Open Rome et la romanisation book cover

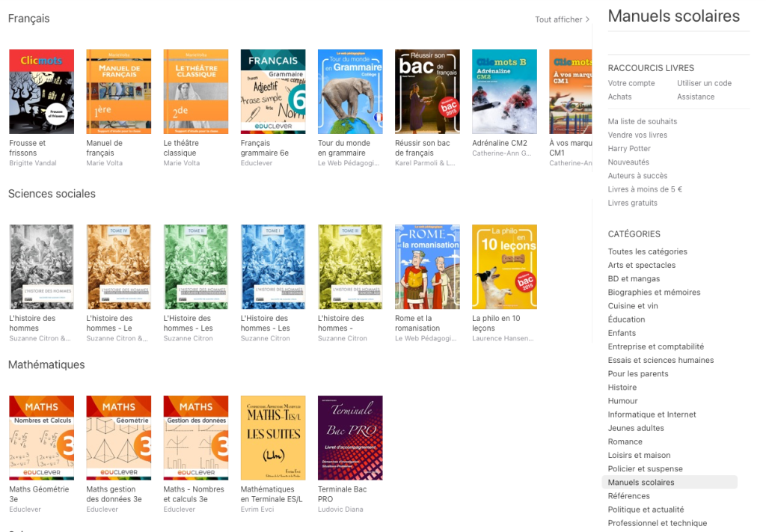426,266
